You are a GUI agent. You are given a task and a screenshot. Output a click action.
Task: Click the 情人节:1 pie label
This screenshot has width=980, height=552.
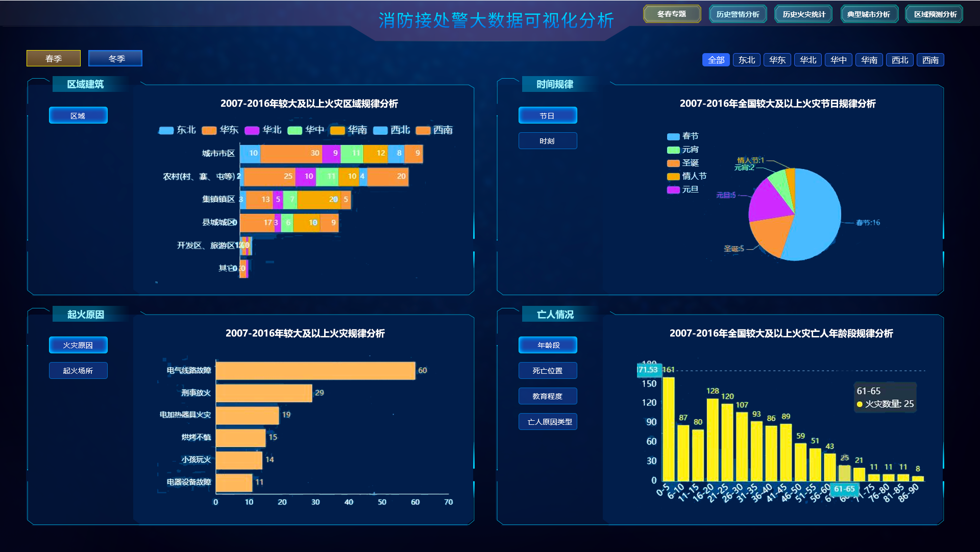click(750, 160)
